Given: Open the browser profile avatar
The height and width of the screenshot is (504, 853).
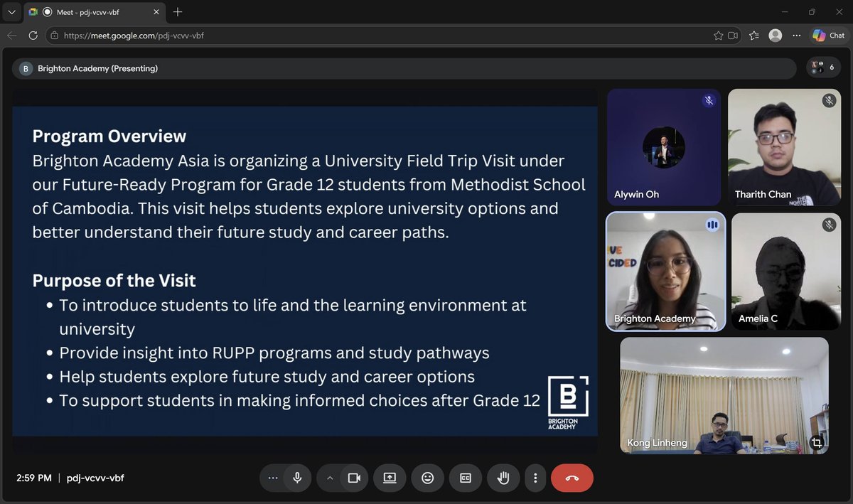Looking at the screenshot, I should coord(776,35).
